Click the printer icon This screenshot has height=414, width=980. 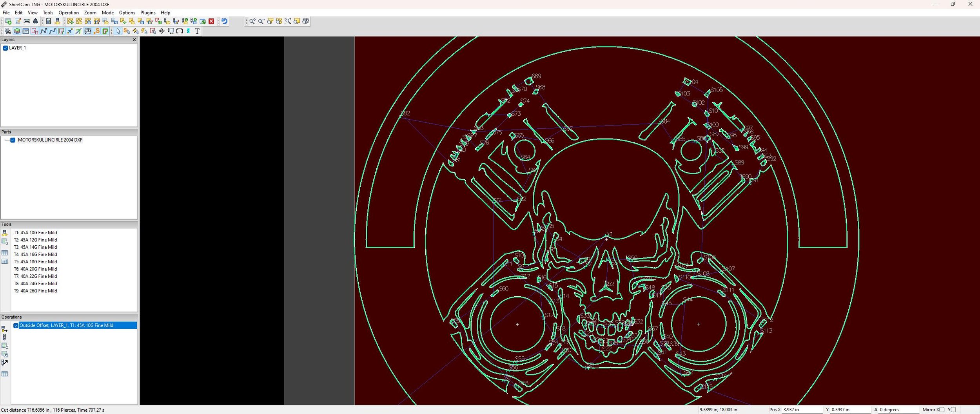pyautogui.click(x=27, y=21)
